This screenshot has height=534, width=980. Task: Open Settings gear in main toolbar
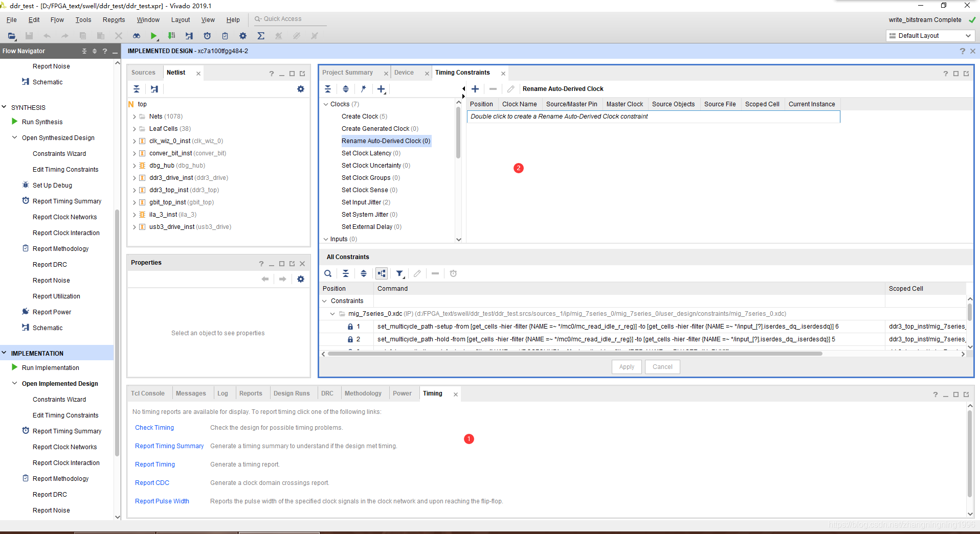coord(243,36)
